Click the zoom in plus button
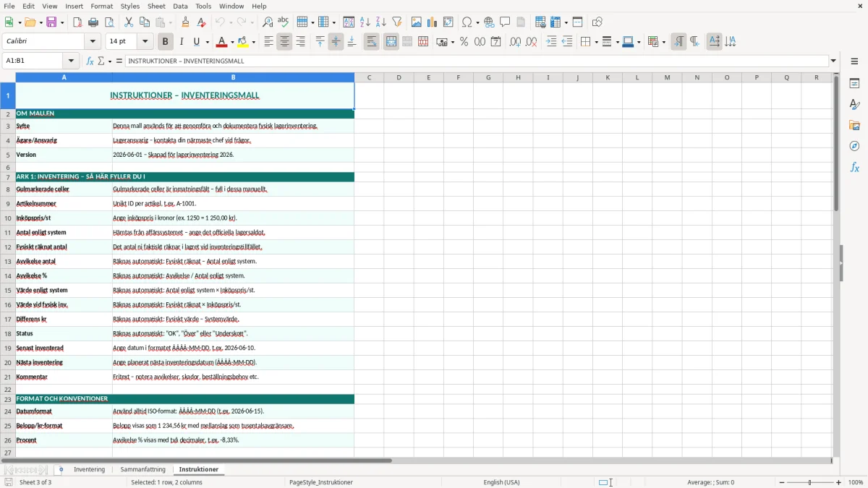This screenshot has width=868, height=488. tap(839, 482)
